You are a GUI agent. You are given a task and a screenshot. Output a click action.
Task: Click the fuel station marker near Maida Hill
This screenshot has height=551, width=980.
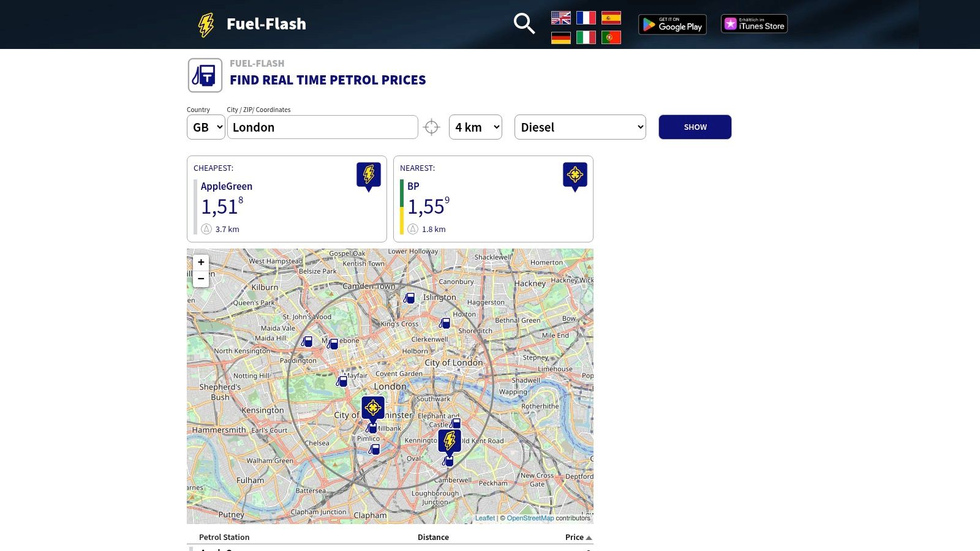(307, 342)
